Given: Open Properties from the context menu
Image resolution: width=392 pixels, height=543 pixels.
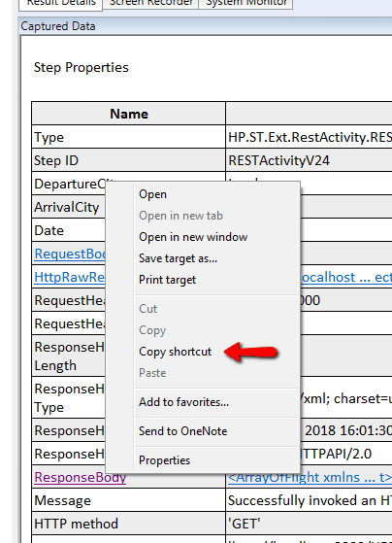Looking at the screenshot, I should [x=164, y=460].
